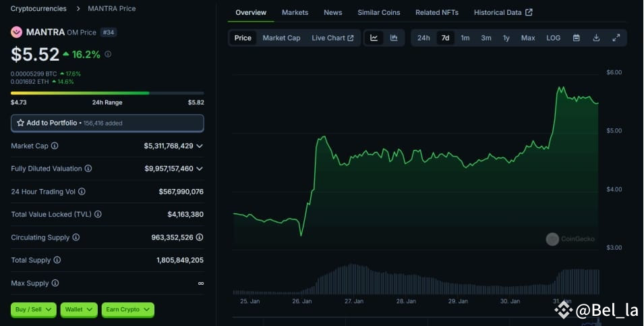The height and width of the screenshot is (326, 644).
Task: Click the Add to Portfolio button
Action: click(x=107, y=123)
